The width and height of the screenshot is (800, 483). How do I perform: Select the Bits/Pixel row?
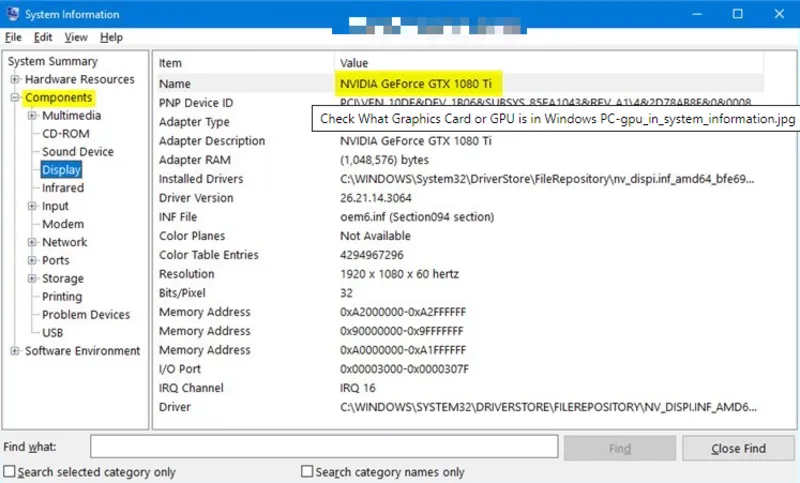(x=459, y=293)
